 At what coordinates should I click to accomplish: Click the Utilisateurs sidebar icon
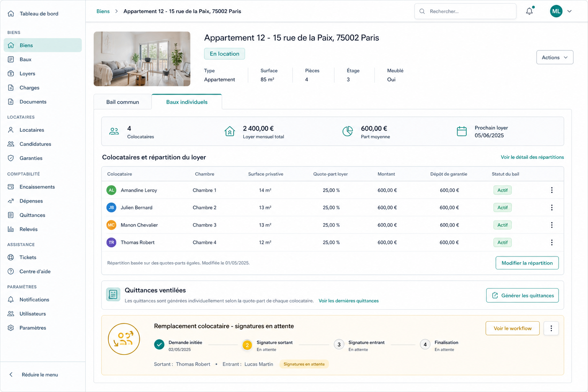[11, 314]
